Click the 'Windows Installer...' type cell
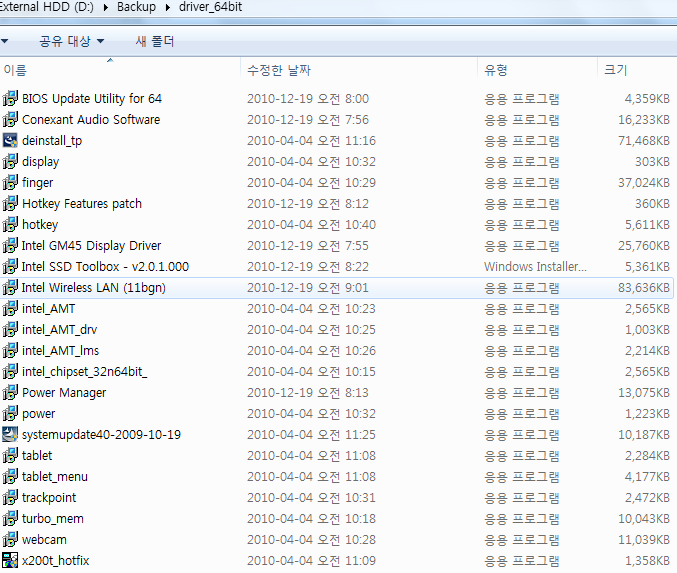The width and height of the screenshot is (677, 573). [x=535, y=266]
